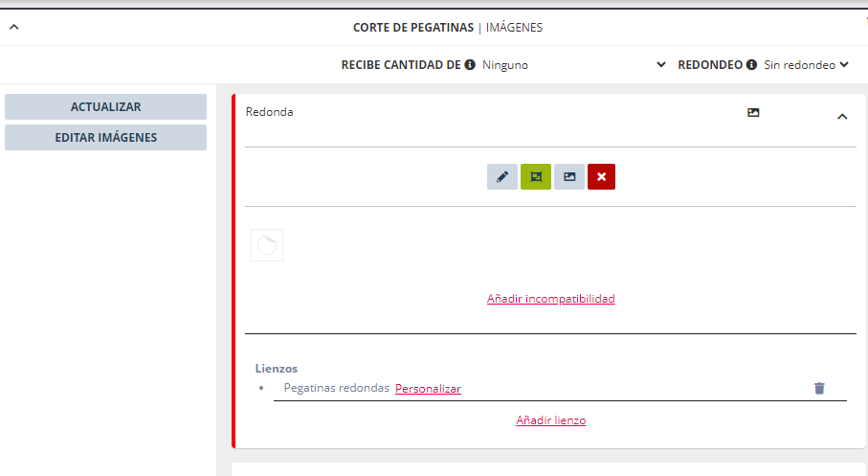Click the gray image icon button
The height and width of the screenshot is (476, 868).
click(x=568, y=177)
